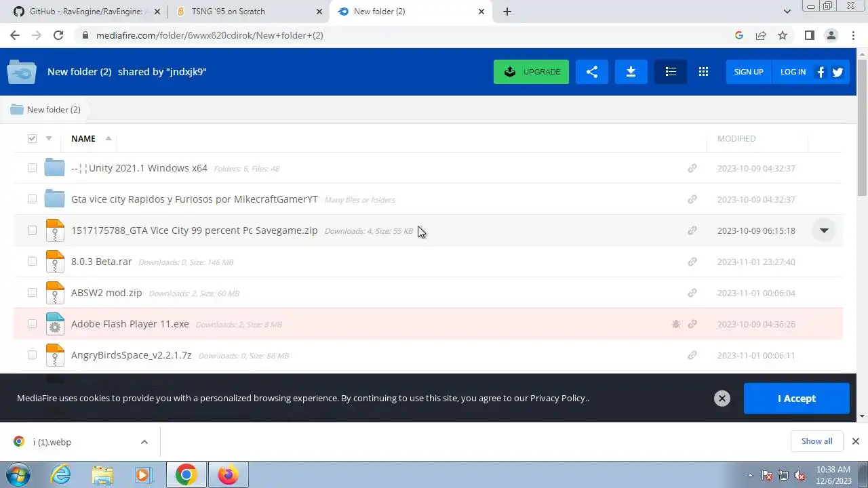This screenshot has width=868, height=488.
Task: Show hidden system tray icons
Action: [x=750, y=476]
